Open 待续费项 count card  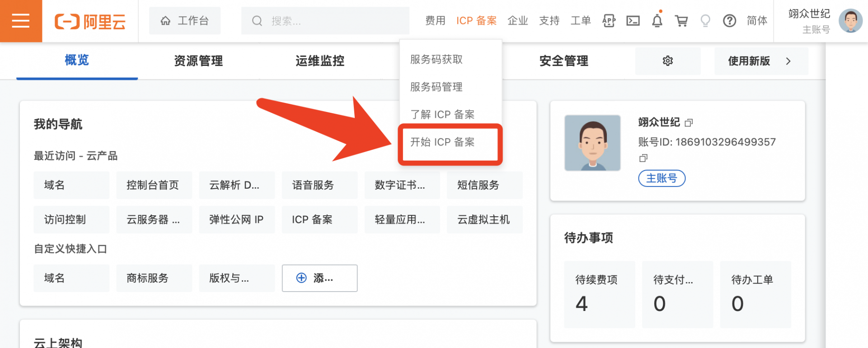(600, 294)
